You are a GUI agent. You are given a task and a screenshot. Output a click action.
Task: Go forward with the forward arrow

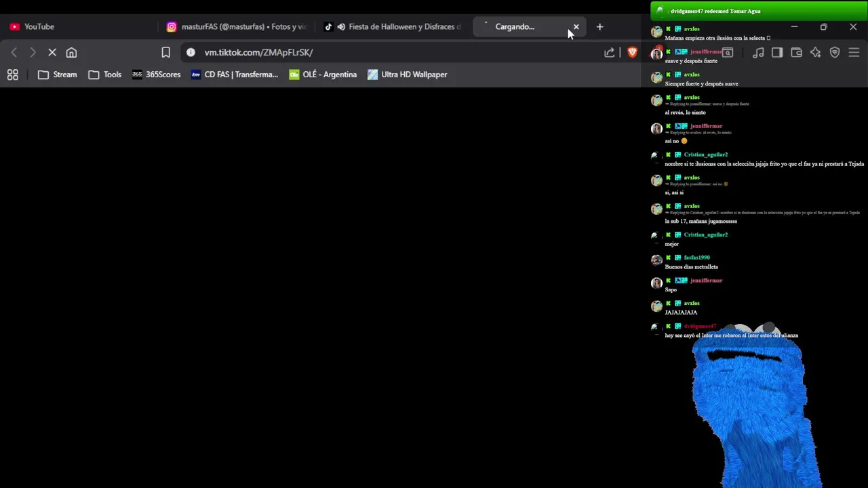(33, 52)
